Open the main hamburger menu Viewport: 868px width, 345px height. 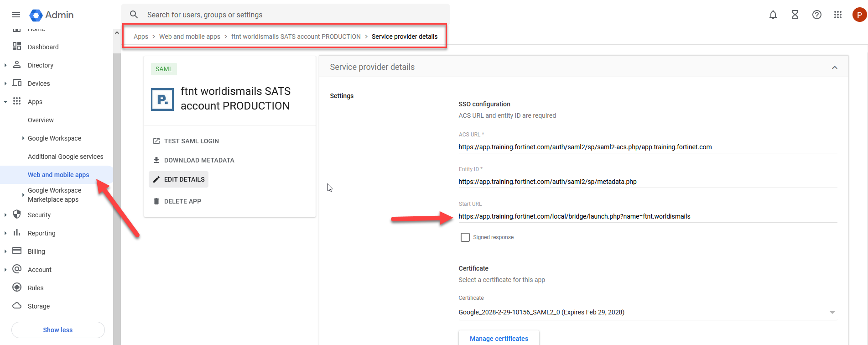16,15
